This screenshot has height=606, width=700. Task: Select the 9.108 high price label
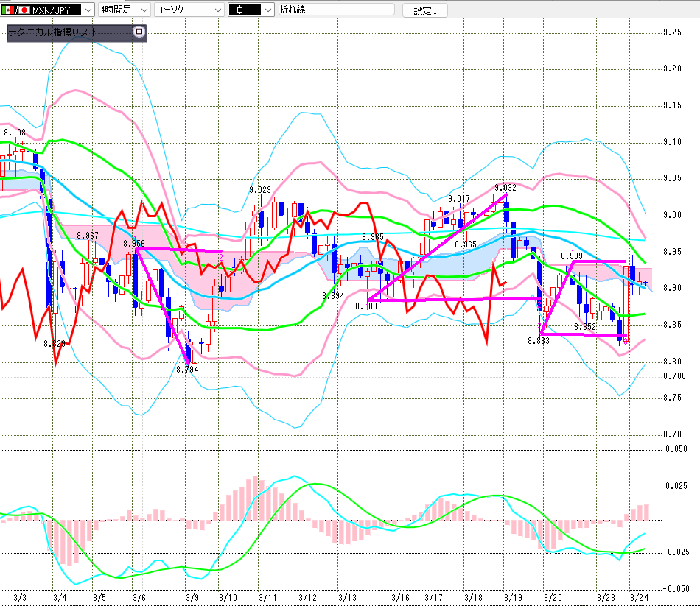click(x=15, y=133)
